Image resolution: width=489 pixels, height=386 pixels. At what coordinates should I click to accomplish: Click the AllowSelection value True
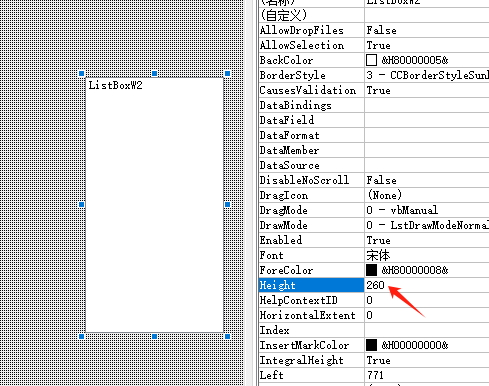tap(379, 45)
